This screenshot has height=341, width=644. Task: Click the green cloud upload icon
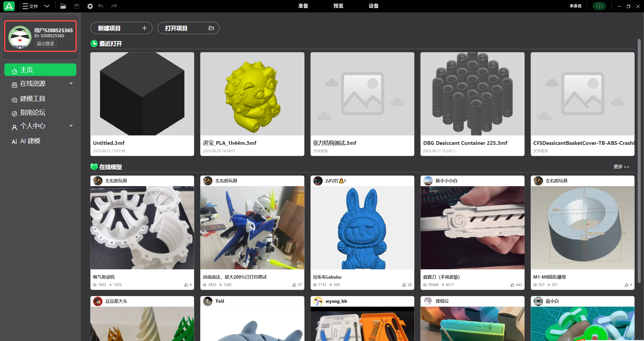599,6
